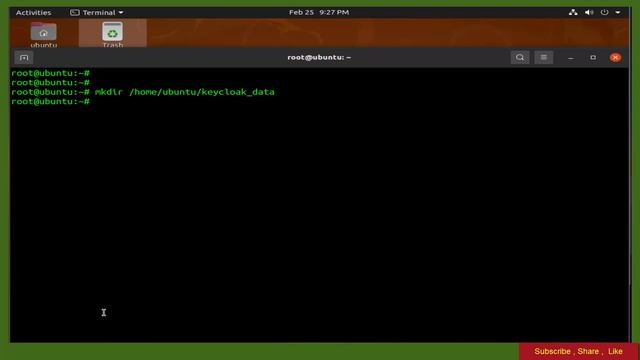Screen dimensions: 640x360
Task: Click the first root@ubuntu prompt line
Action: [x=50, y=73]
